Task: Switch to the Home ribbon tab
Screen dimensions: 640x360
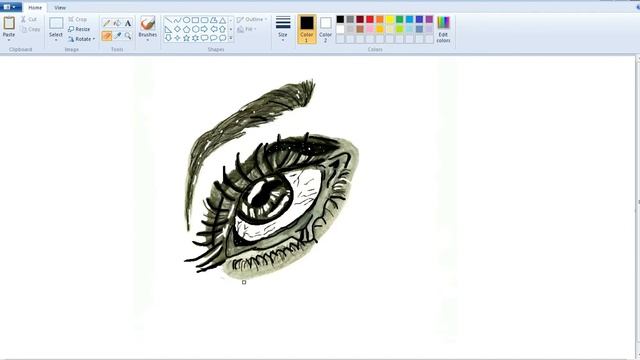Action: [x=35, y=7]
